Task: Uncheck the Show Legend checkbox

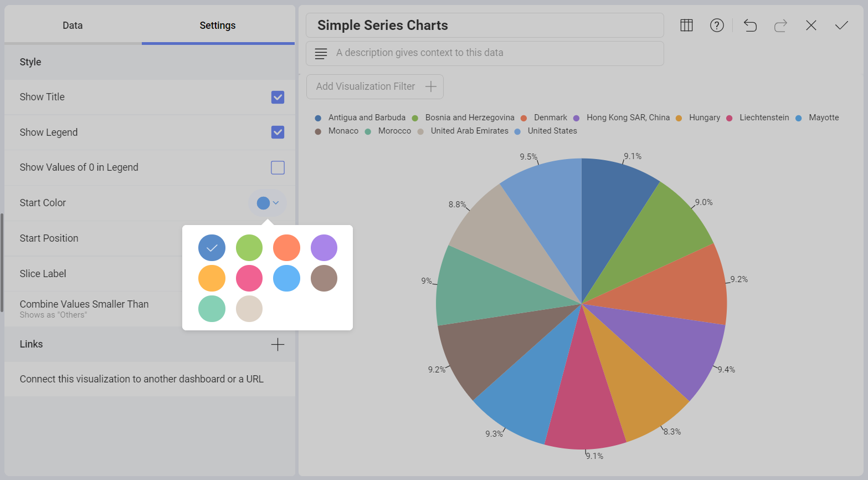Action: 278,132
